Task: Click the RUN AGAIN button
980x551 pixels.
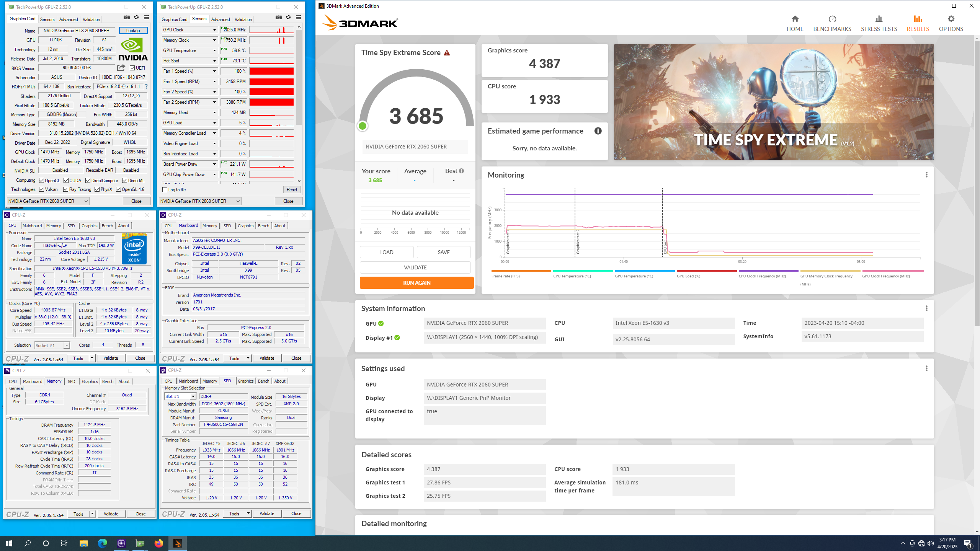Action: click(416, 283)
